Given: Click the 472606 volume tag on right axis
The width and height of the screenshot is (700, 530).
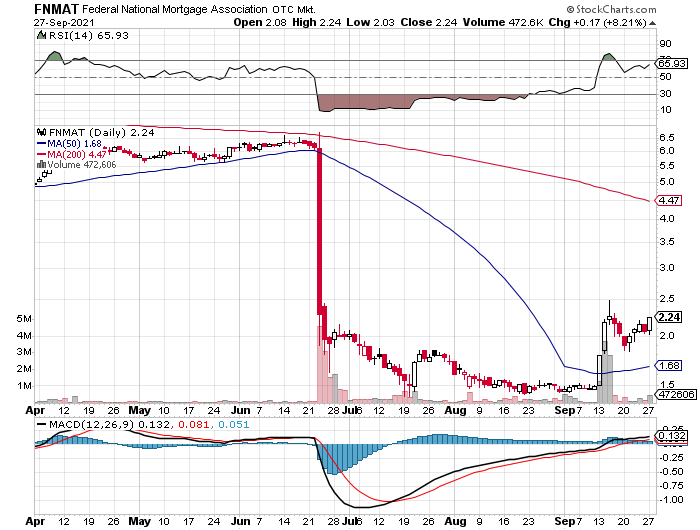Looking at the screenshot, I should pos(675,395).
